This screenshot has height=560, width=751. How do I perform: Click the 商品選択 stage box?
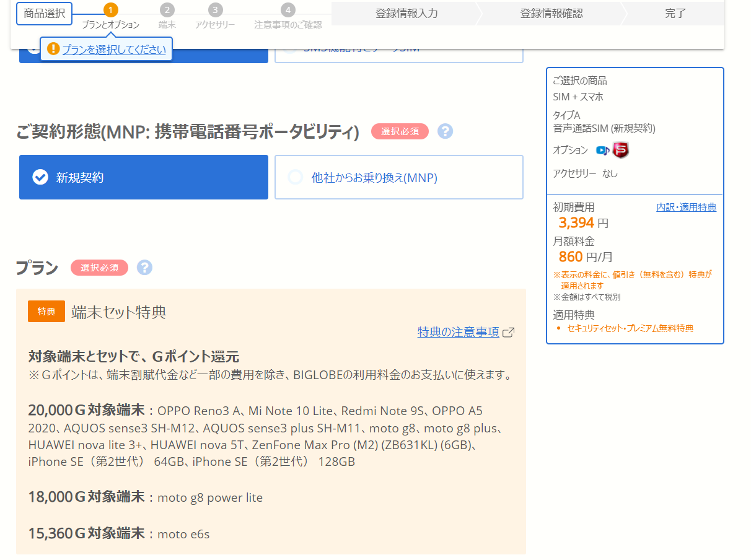(x=45, y=13)
